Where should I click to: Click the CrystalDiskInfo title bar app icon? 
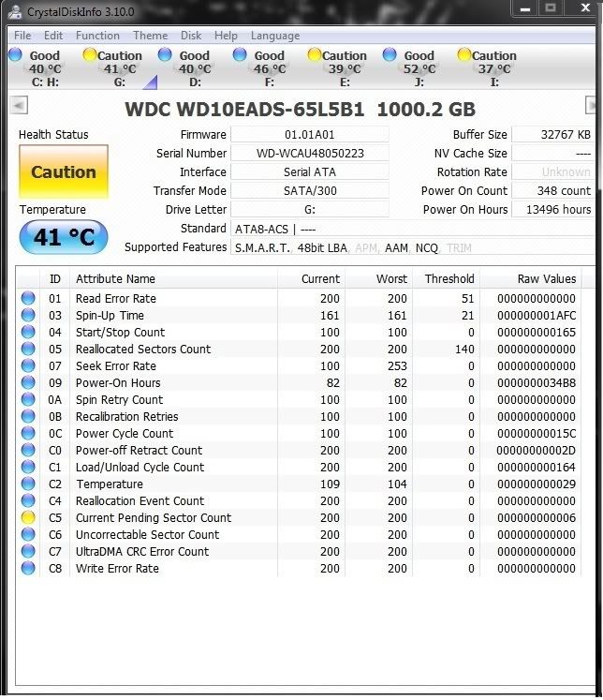tap(14, 12)
